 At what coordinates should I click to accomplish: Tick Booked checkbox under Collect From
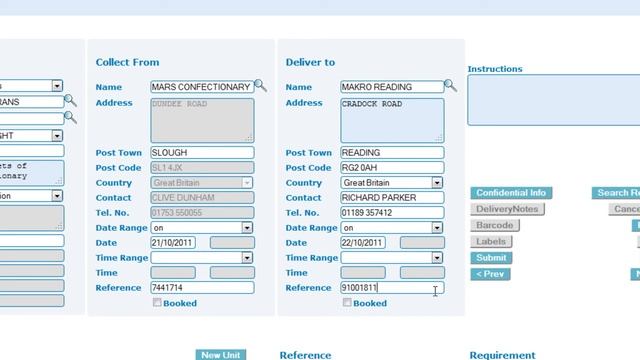[x=157, y=302]
